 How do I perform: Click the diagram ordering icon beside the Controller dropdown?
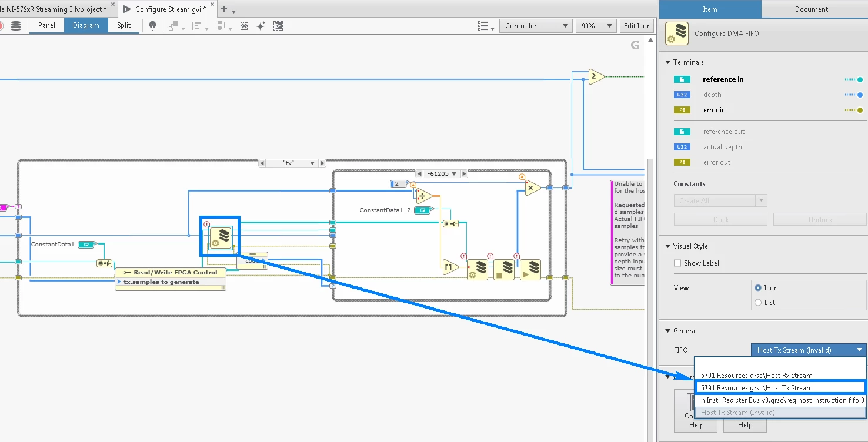[x=483, y=25]
